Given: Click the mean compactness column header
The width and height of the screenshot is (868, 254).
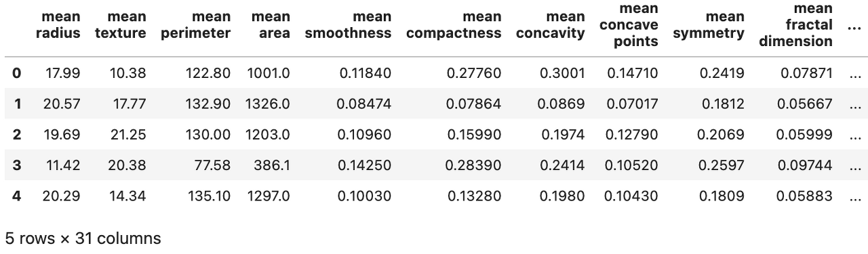Looking at the screenshot, I should point(454,24).
